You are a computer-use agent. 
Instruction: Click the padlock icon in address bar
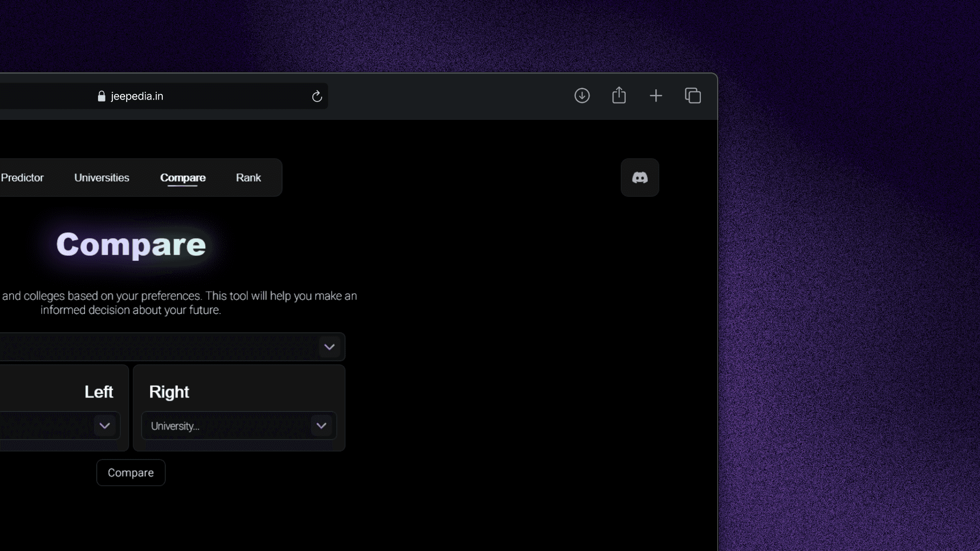102,96
